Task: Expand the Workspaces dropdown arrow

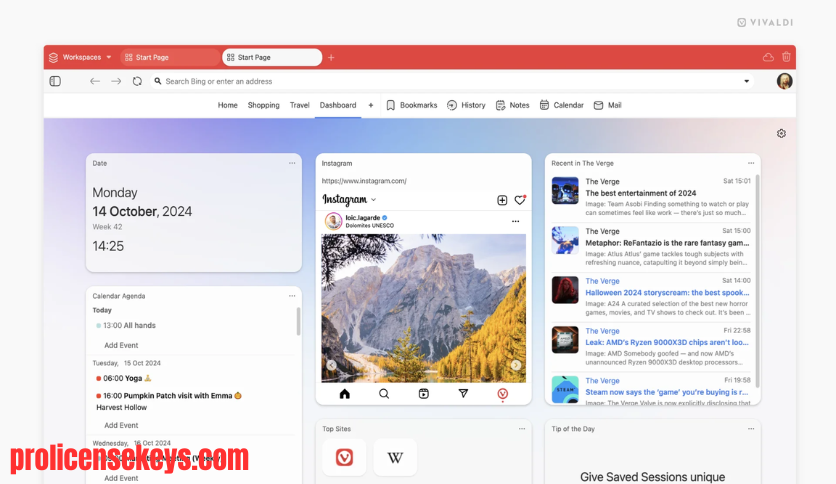Action: (x=109, y=57)
